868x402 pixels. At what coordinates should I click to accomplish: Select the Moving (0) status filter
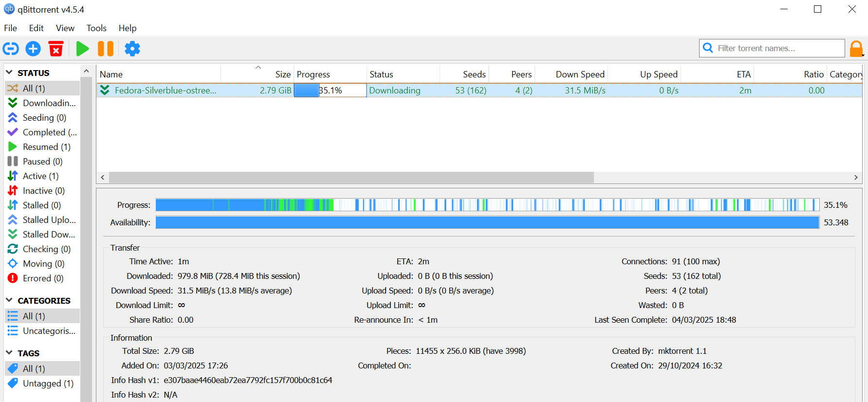(42, 263)
